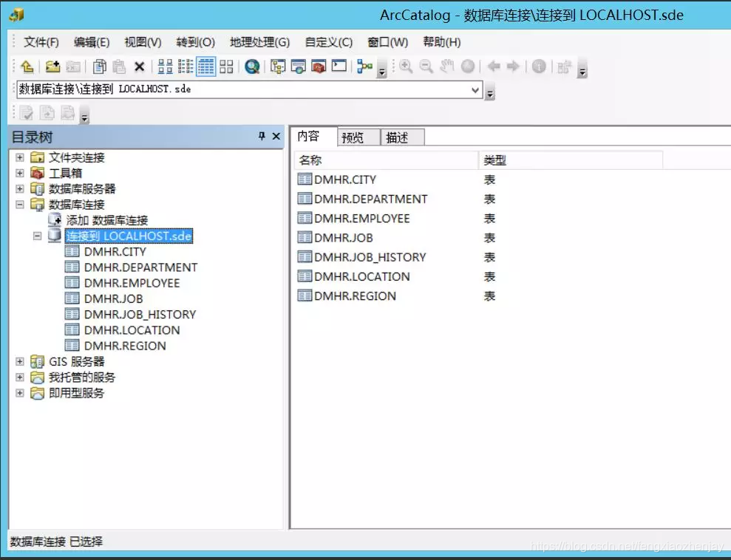Open Metadata toolbar options arrow
This screenshot has width=731, height=560.
(x=84, y=115)
